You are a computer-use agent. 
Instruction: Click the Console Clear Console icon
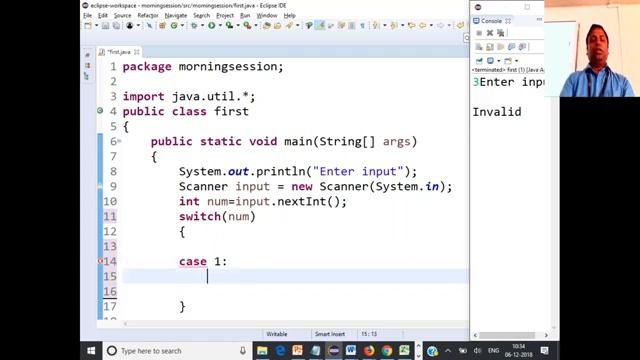[x=479, y=47]
